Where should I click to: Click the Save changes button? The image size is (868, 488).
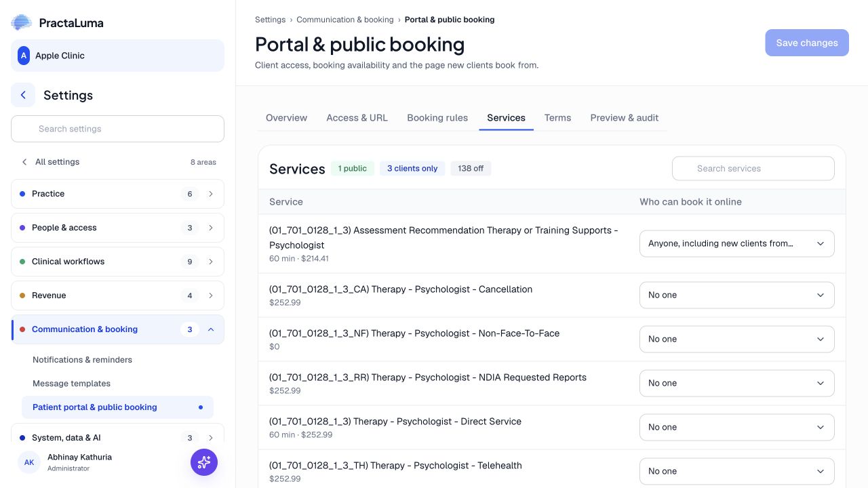(x=807, y=43)
